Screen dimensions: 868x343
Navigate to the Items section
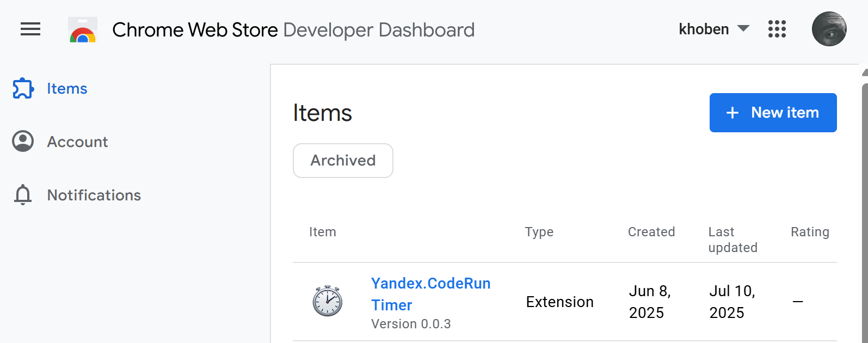[66, 88]
